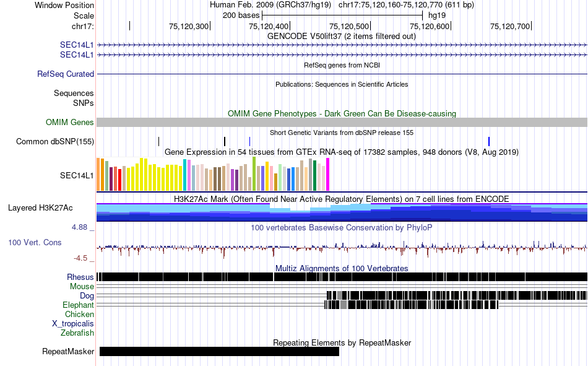This screenshot has width=588, height=366.
Task: Click the hg19 label beside scale bar
Action: click(437, 15)
